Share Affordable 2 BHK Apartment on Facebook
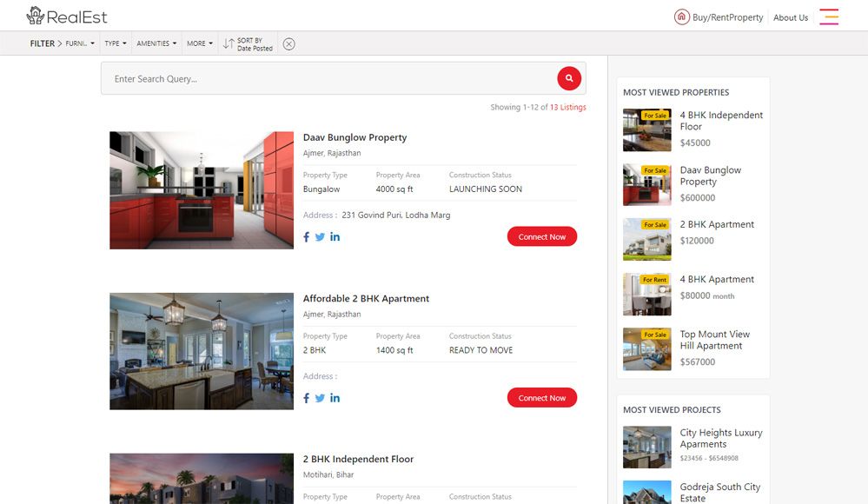 (x=306, y=398)
